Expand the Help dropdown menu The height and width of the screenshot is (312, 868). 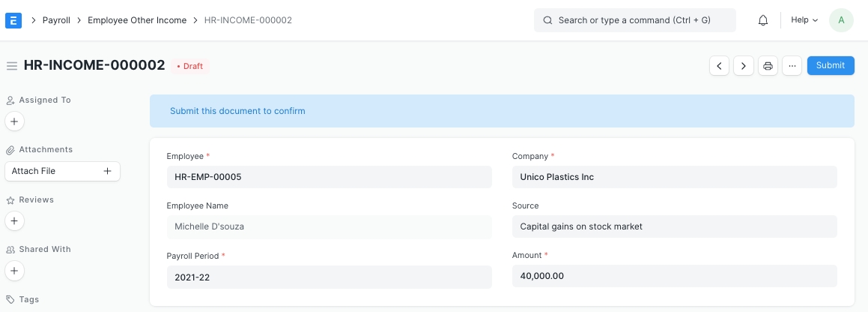click(804, 20)
